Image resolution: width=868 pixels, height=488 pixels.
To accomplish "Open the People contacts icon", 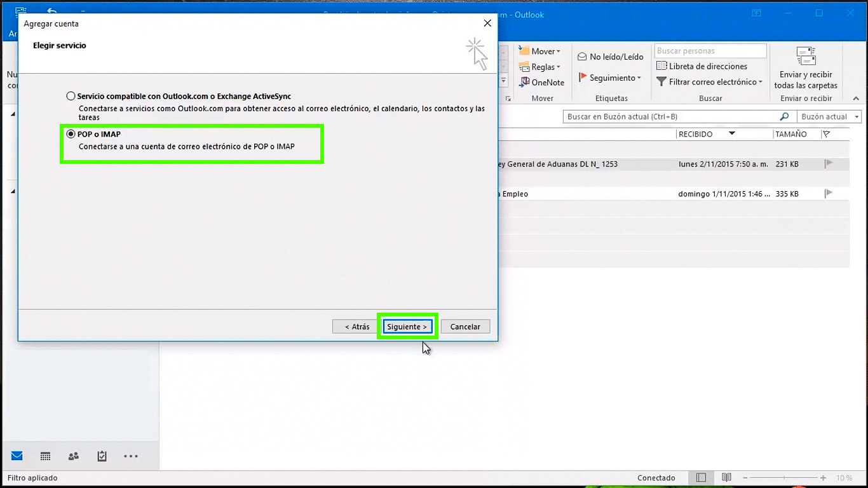I will tap(74, 456).
